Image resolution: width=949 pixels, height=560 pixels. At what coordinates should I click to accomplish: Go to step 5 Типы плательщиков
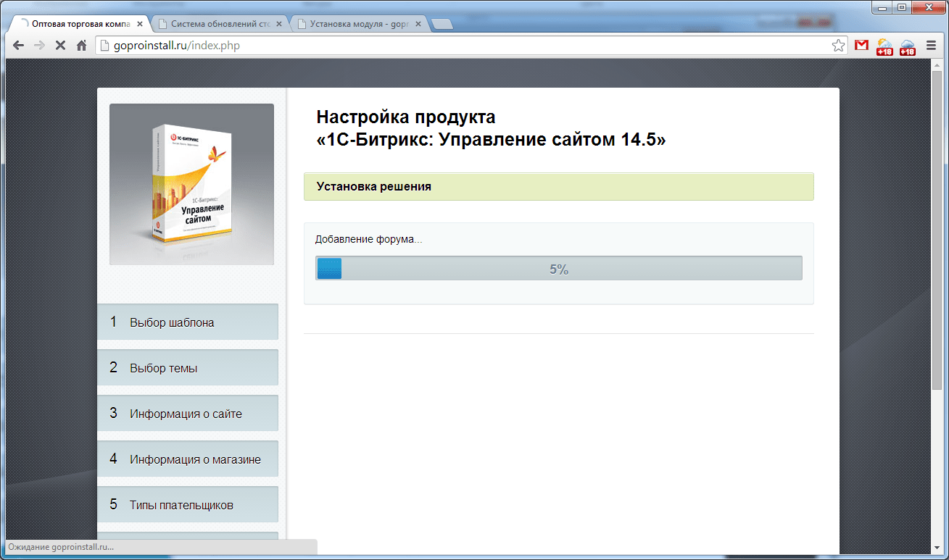point(188,504)
